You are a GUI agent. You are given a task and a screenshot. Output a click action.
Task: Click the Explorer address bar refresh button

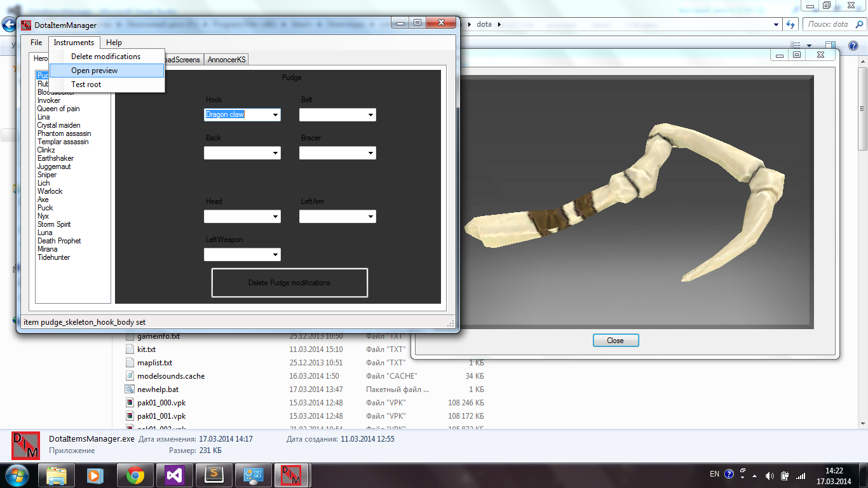[x=790, y=24]
